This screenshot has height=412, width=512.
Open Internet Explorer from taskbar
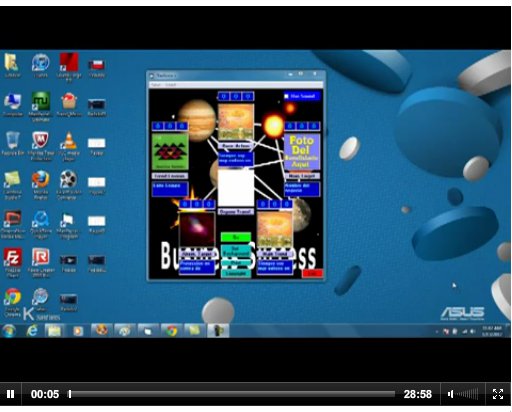(32, 331)
